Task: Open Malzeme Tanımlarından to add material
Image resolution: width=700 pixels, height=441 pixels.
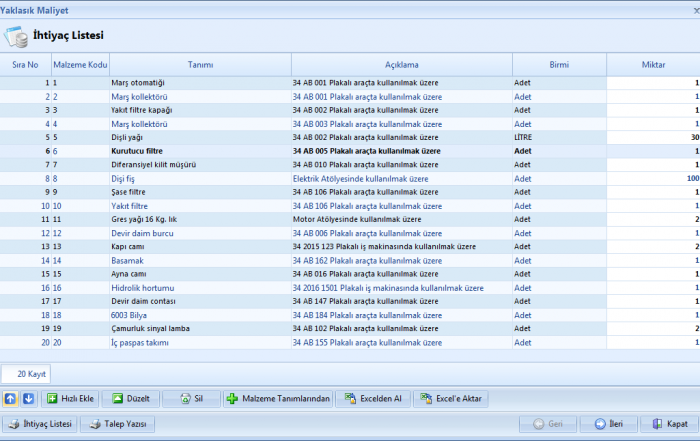Action: tap(277, 398)
